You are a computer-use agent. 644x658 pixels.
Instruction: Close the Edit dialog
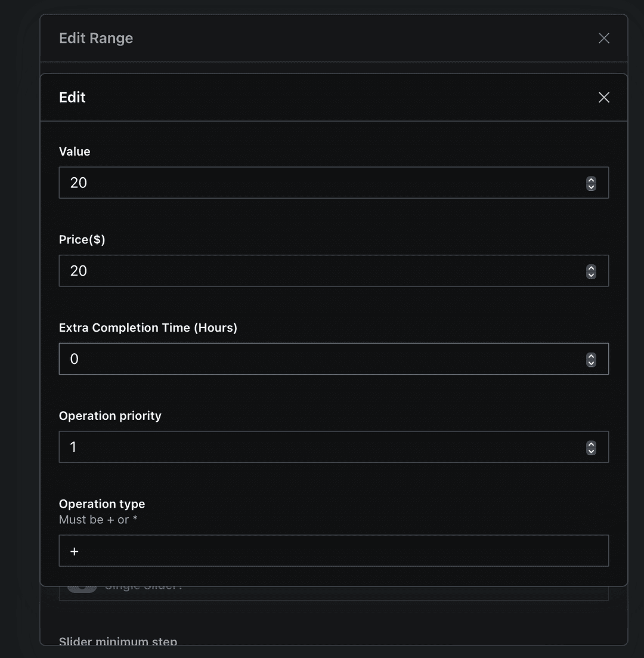point(603,97)
